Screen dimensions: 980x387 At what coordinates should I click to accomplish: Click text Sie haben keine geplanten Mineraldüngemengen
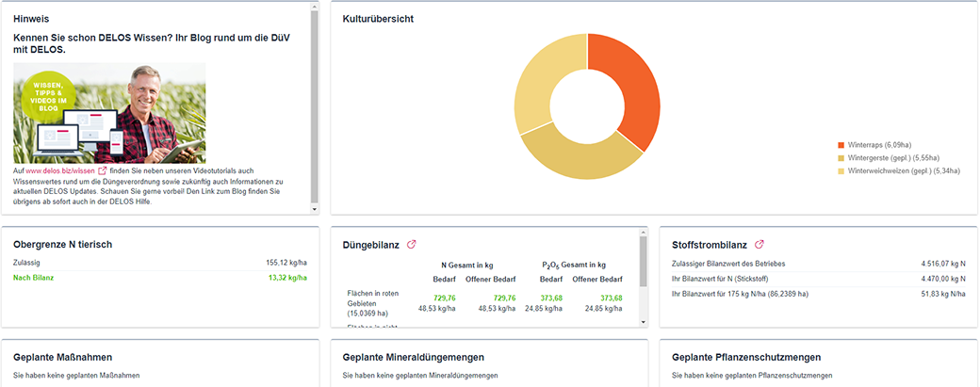pos(420,376)
